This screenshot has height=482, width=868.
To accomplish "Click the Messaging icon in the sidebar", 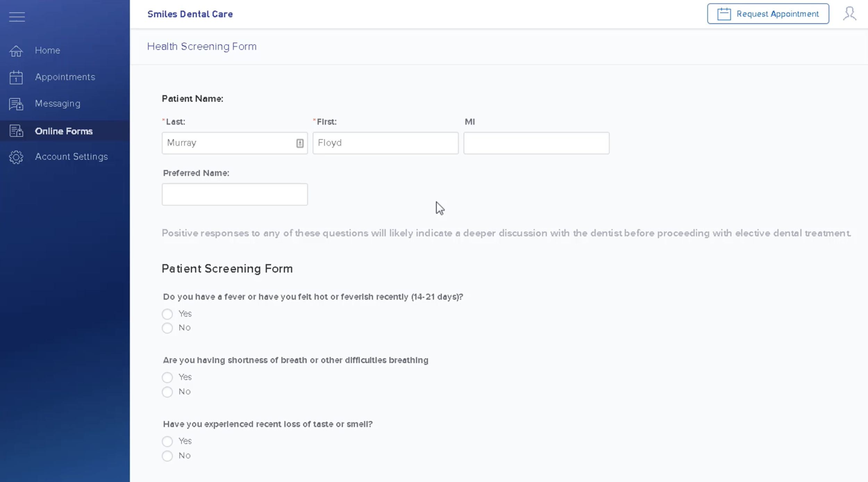I will pos(16,104).
